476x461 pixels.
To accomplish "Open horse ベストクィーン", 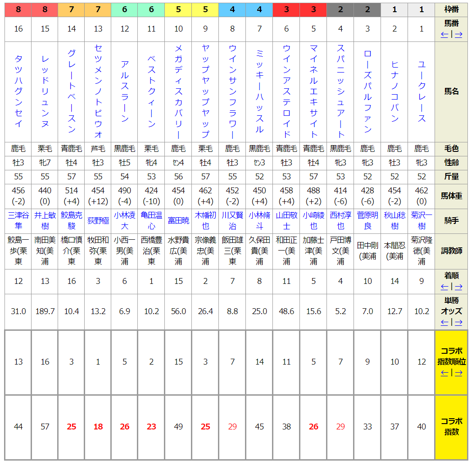I will pos(151,91).
